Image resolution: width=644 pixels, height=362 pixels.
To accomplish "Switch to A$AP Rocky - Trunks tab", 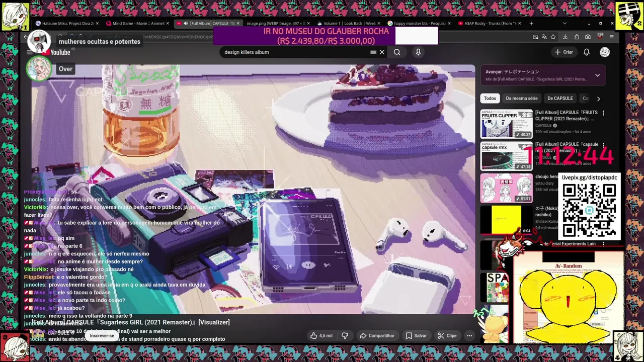I will coord(489,23).
